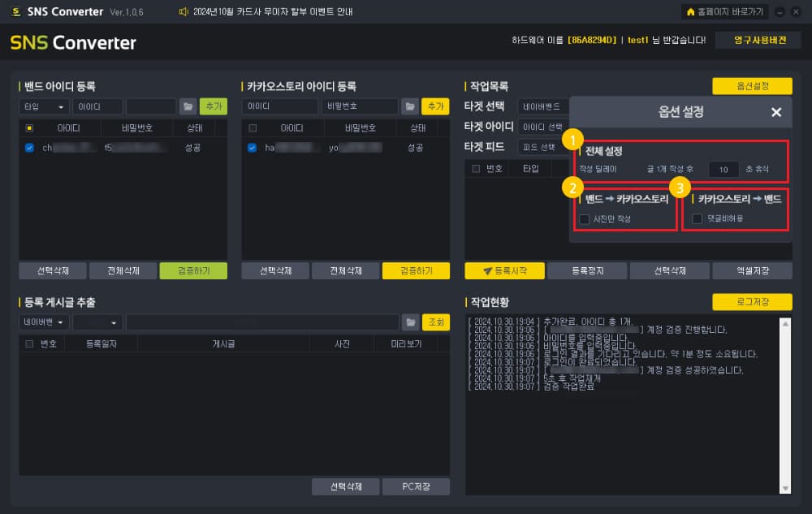
Task: Close the 옵션 설정 popup with X
Action: click(x=775, y=112)
